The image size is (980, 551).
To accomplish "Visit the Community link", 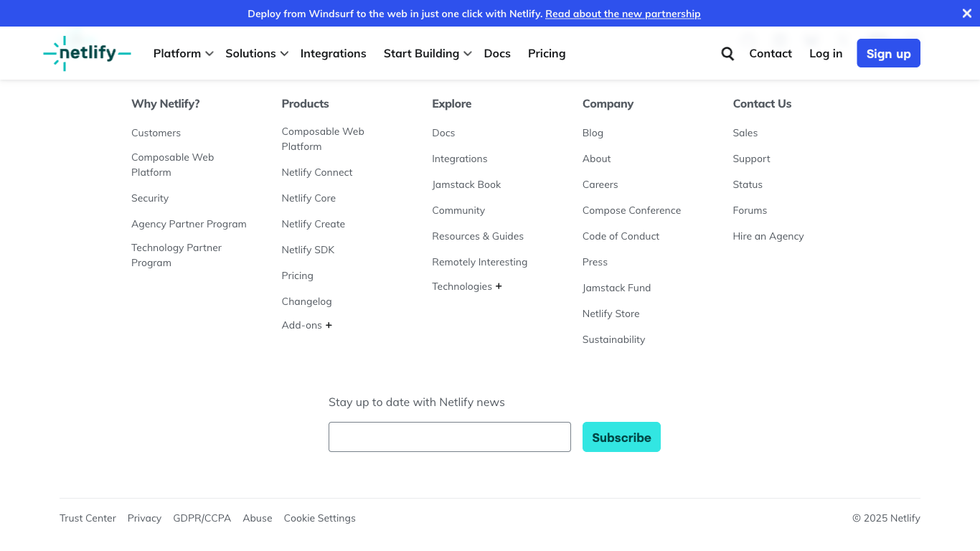I will (458, 210).
